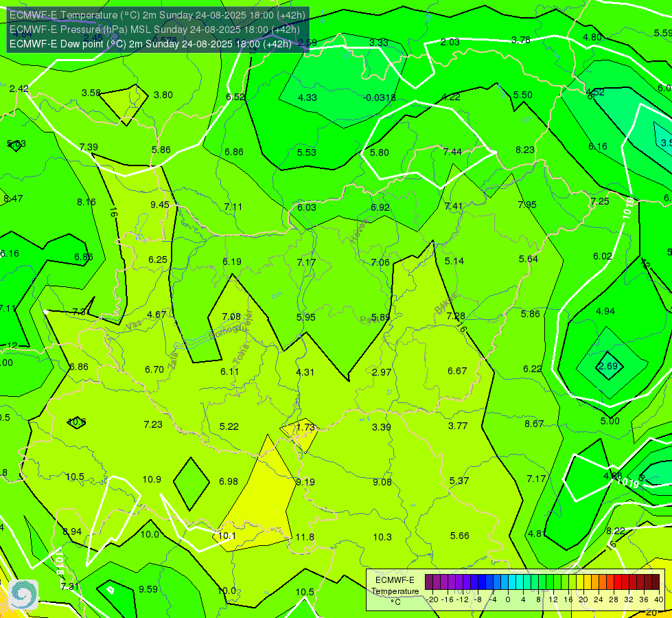Viewport: 672px width, 618px height.
Task: Click the dark red swatch above 40
Action: tap(656, 582)
